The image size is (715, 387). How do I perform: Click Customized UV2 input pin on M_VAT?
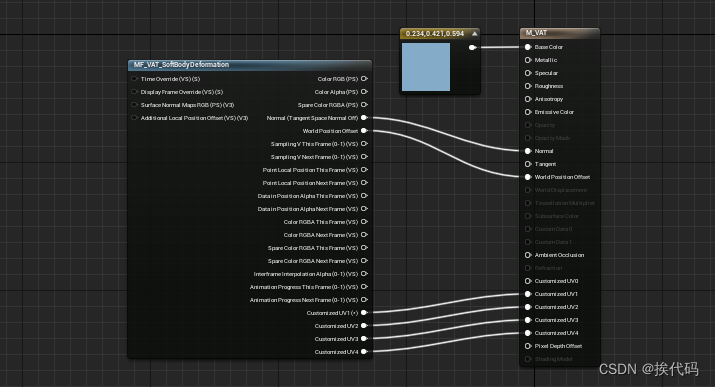528,307
